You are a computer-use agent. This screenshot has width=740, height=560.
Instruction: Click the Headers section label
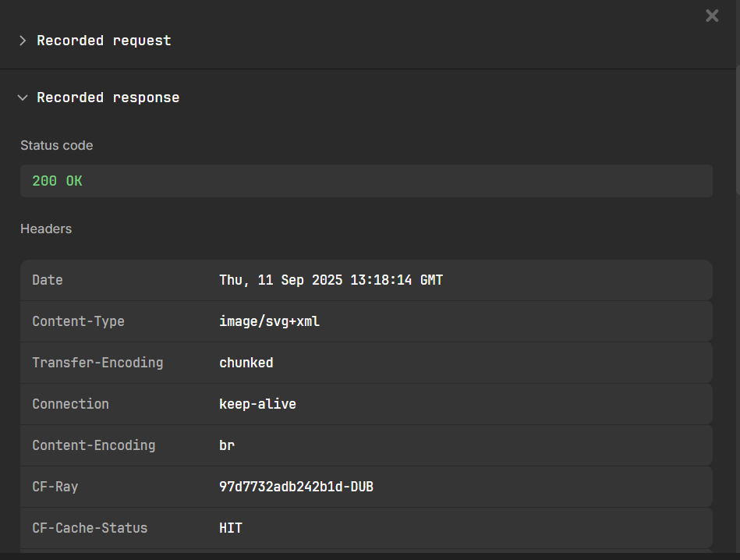[46, 229]
